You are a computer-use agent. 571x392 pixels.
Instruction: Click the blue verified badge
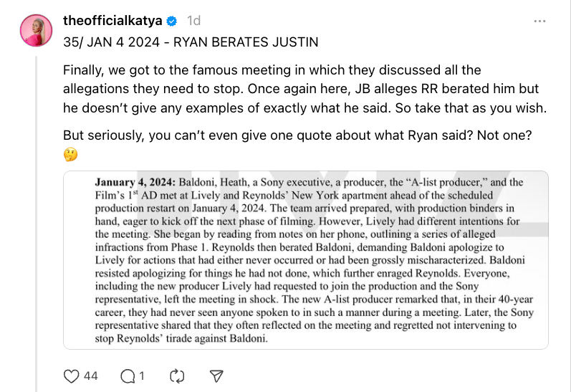coord(172,21)
